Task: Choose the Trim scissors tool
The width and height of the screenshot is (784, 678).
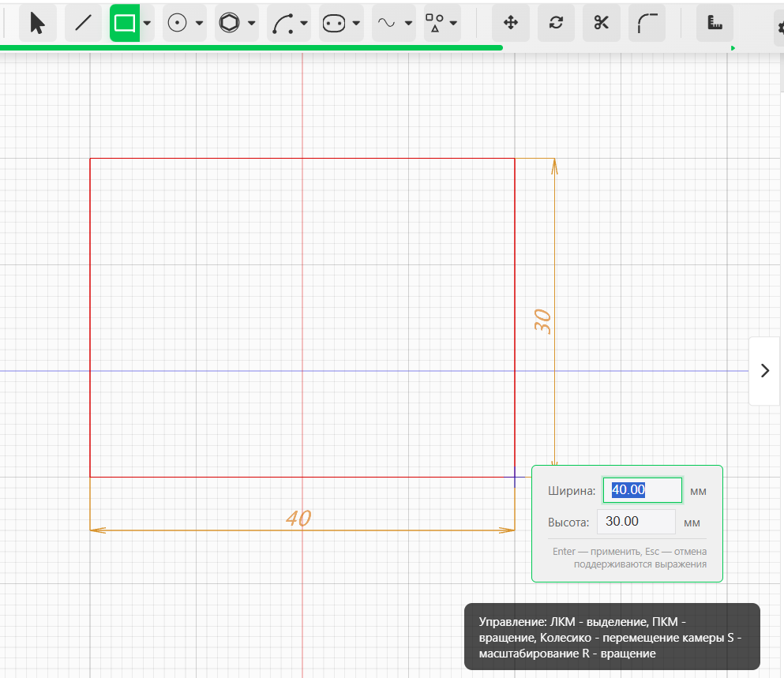Action: [x=602, y=23]
